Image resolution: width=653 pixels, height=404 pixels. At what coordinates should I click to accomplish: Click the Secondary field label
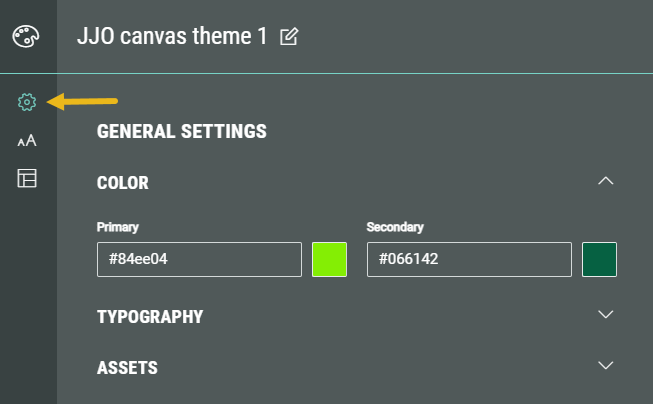395,227
